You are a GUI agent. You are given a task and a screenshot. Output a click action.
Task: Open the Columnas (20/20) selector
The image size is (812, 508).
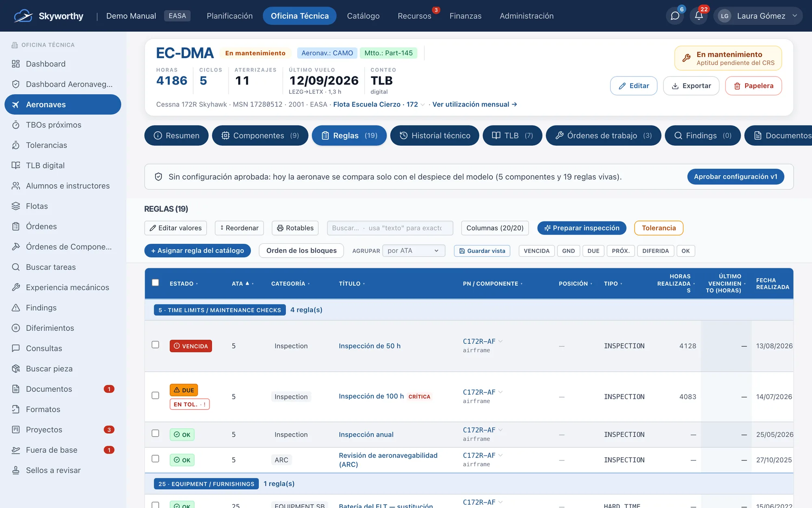(495, 228)
